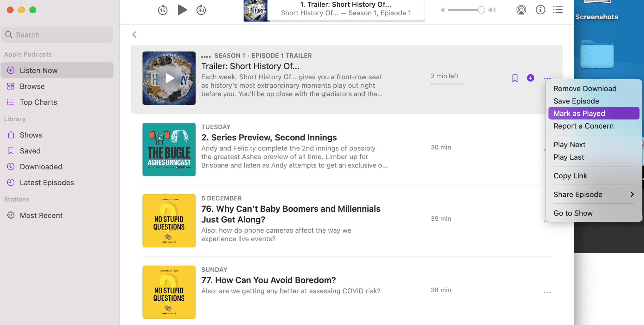Mute the volume via the speaker icon
The height and width of the screenshot is (325, 644).
[442, 10]
